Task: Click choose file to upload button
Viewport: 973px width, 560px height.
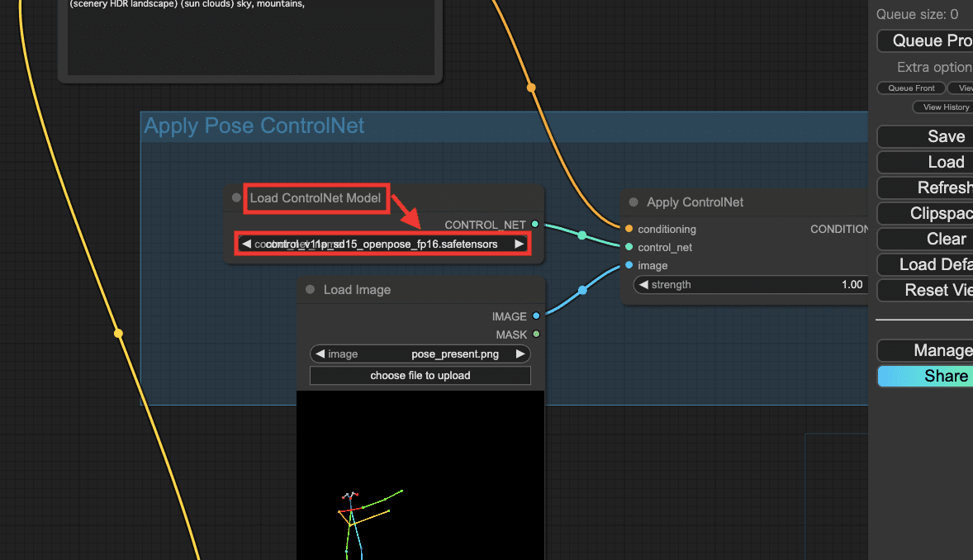Action: 420,376
